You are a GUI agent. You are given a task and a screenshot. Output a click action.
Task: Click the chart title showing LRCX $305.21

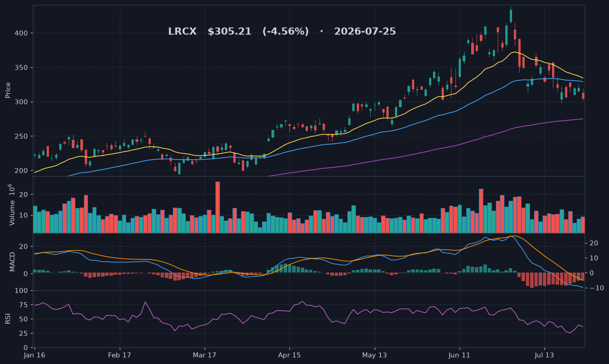click(x=282, y=32)
